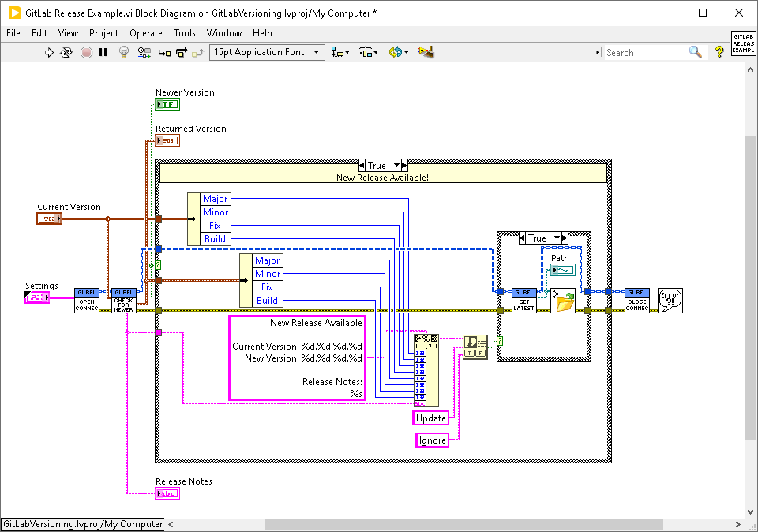Select the Format Into String node
The height and width of the screenshot is (532, 758).
click(x=426, y=371)
